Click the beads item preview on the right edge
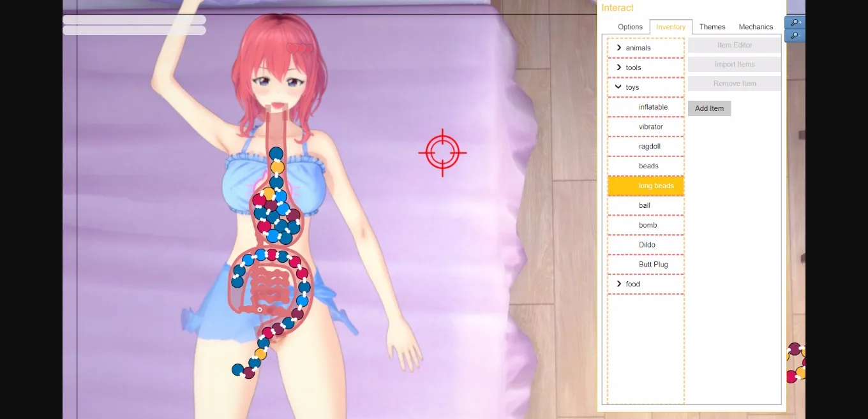This screenshot has width=868, height=419. coord(796,357)
